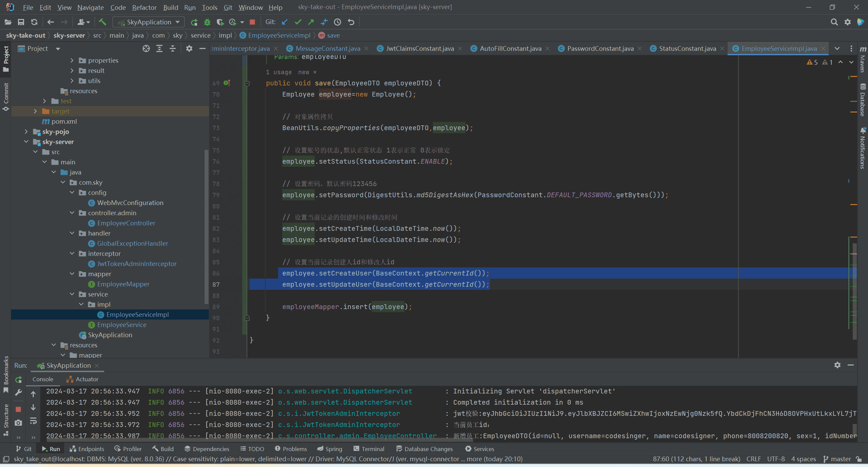Open the Endpoints tool window button
The width and height of the screenshot is (868, 467).
[87, 449]
